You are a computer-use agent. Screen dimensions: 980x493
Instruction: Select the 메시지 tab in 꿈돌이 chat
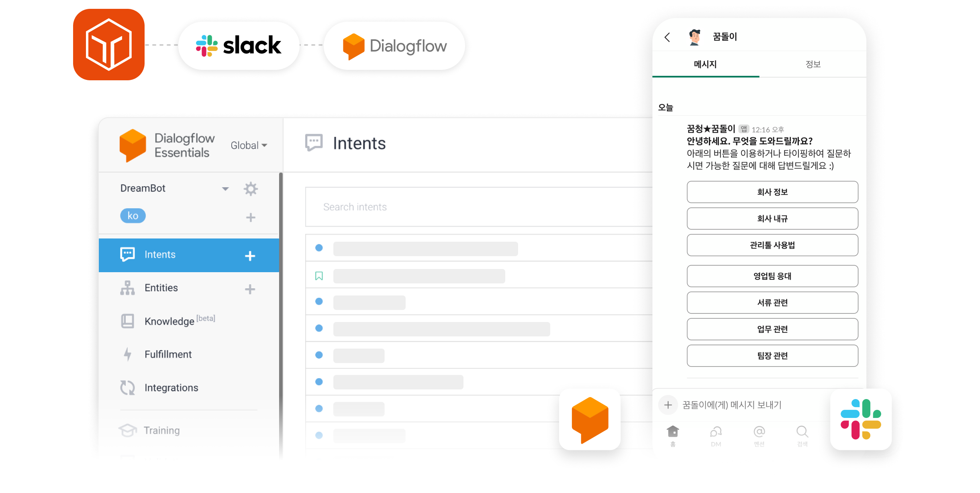[x=705, y=64]
